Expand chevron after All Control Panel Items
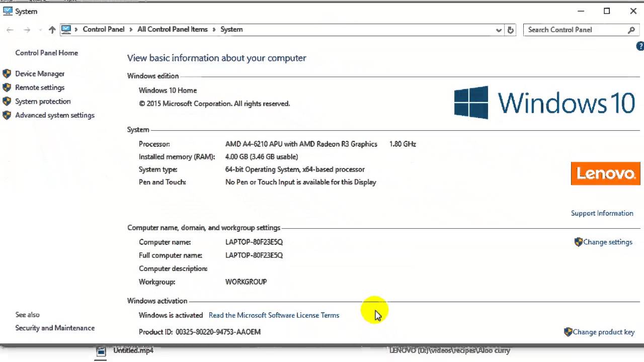This screenshot has width=644, height=362. [x=214, y=30]
